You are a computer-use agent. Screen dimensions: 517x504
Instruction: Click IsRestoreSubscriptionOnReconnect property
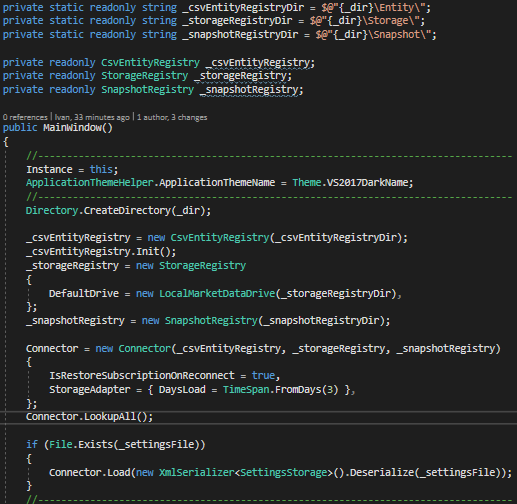pos(142,375)
